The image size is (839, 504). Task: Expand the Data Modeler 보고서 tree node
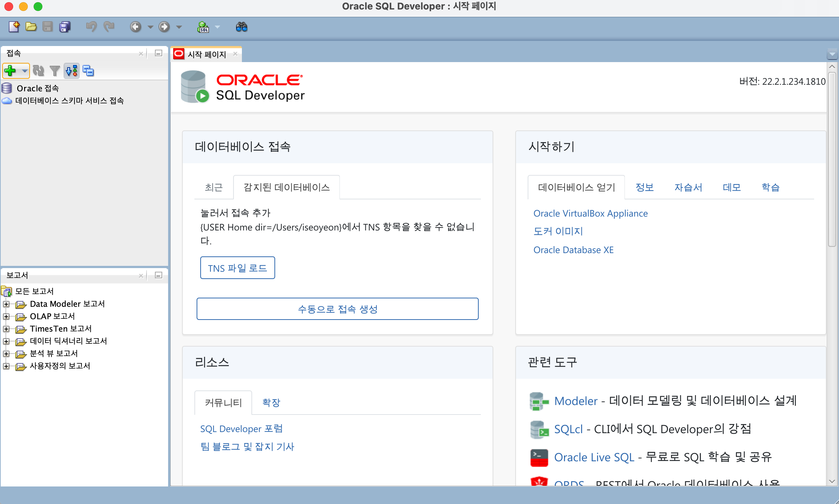pyautogui.click(x=6, y=304)
